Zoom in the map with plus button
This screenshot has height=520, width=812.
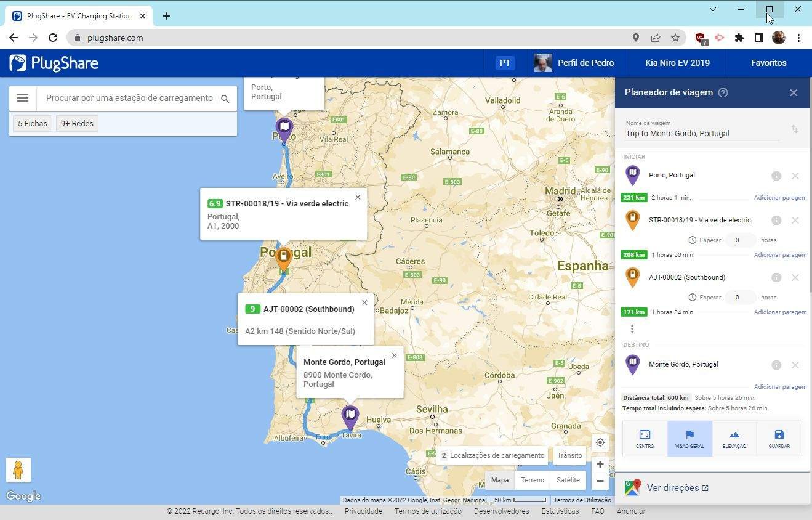(x=600, y=465)
